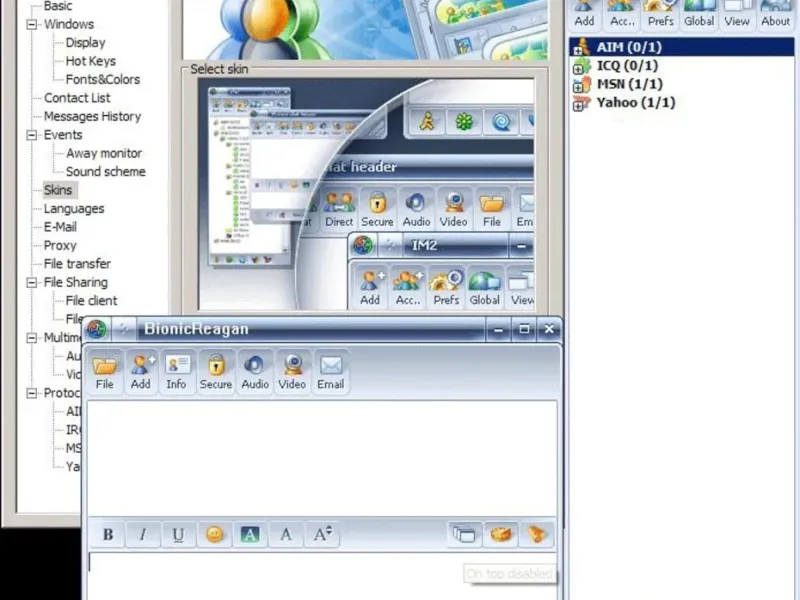The image size is (800, 600).
Task: Select Sound scheme under Events
Action: pos(106,171)
